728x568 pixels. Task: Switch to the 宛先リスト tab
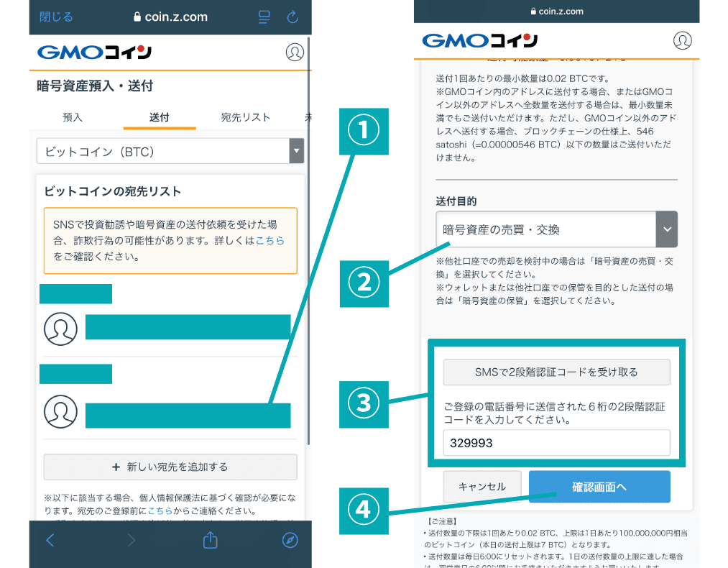246,117
